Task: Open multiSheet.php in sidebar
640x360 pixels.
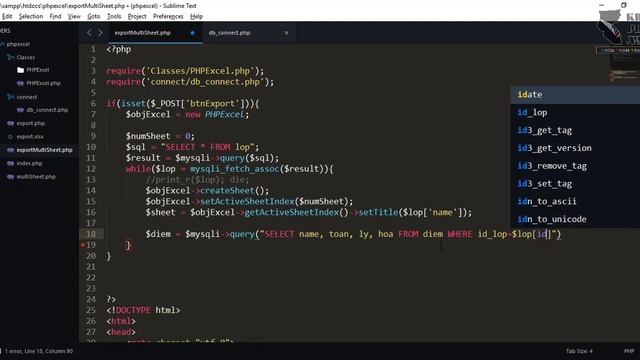Action: click(36, 177)
